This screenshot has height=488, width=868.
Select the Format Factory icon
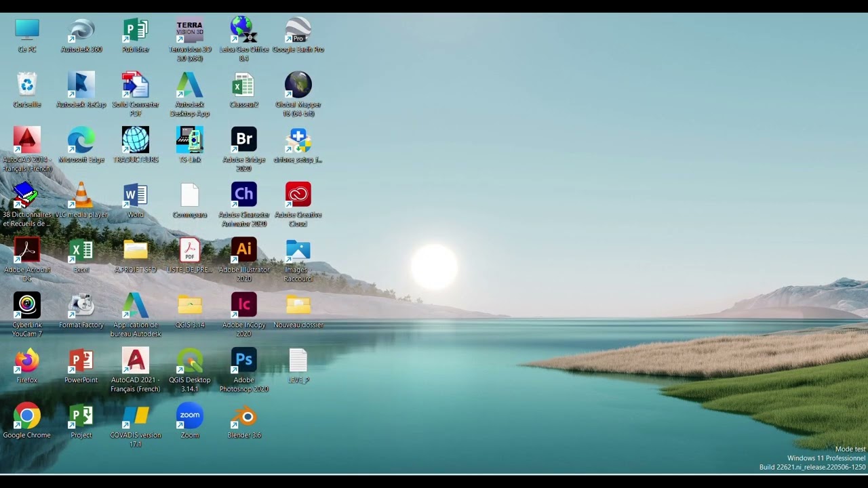coord(81,305)
